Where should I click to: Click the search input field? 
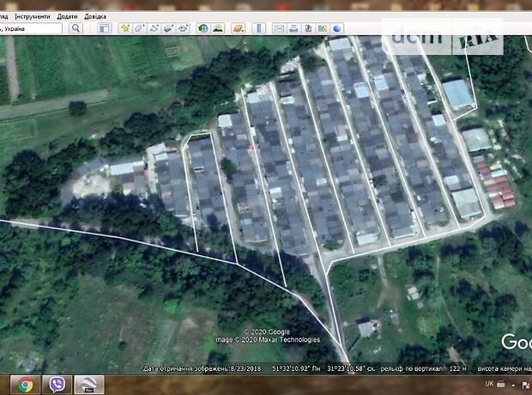tap(31, 28)
